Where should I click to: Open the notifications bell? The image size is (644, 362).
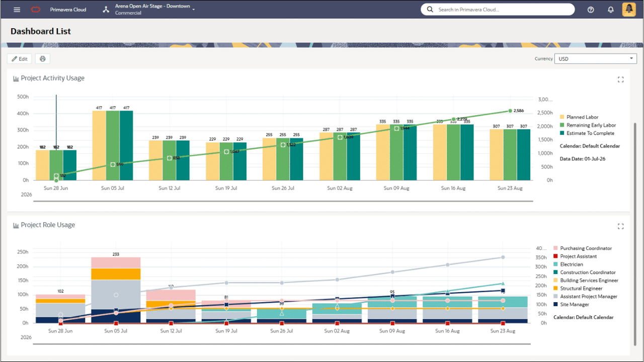pyautogui.click(x=611, y=10)
